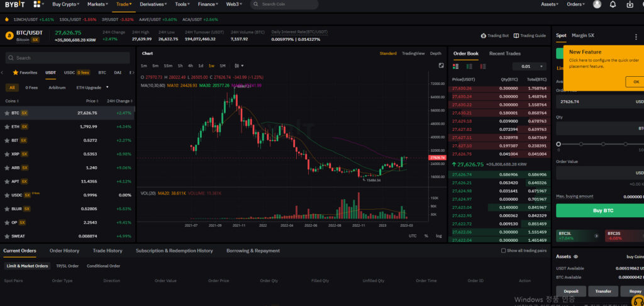Open the BTC3L leveraged token card
This screenshot has height=306, width=644.
click(579, 235)
